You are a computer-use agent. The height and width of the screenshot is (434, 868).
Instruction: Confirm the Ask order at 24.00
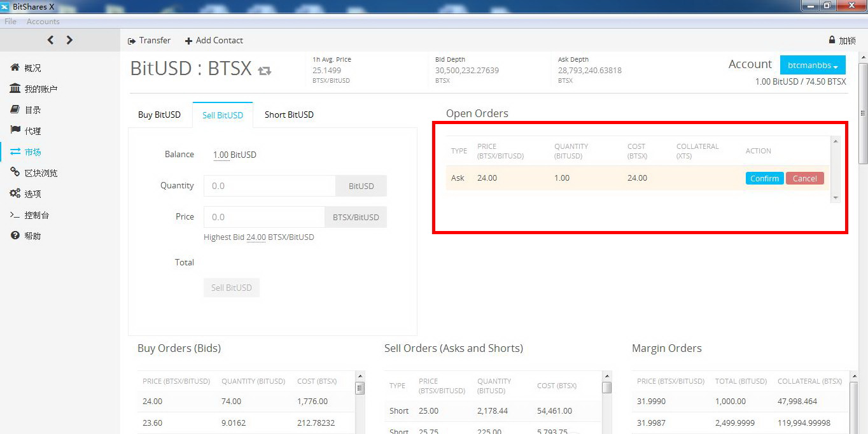764,178
